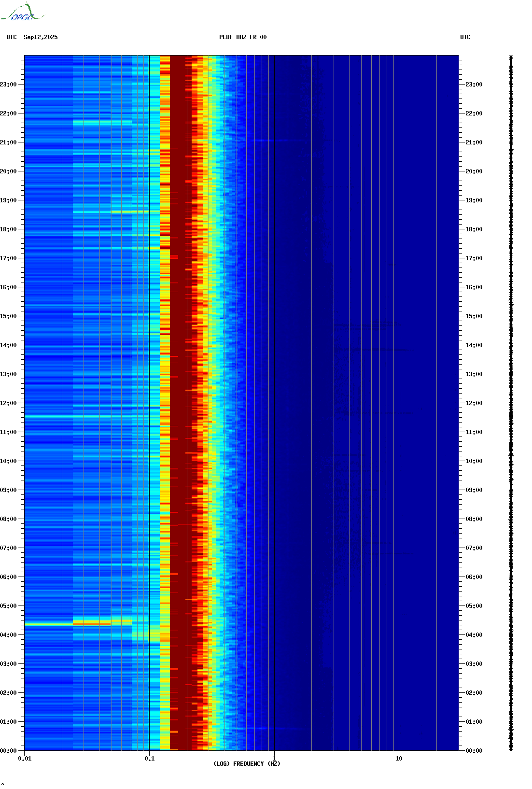This screenshot has width=532, height=789.
Task: Click the right-axis 12:00 time label
Action: pos(474,403)
